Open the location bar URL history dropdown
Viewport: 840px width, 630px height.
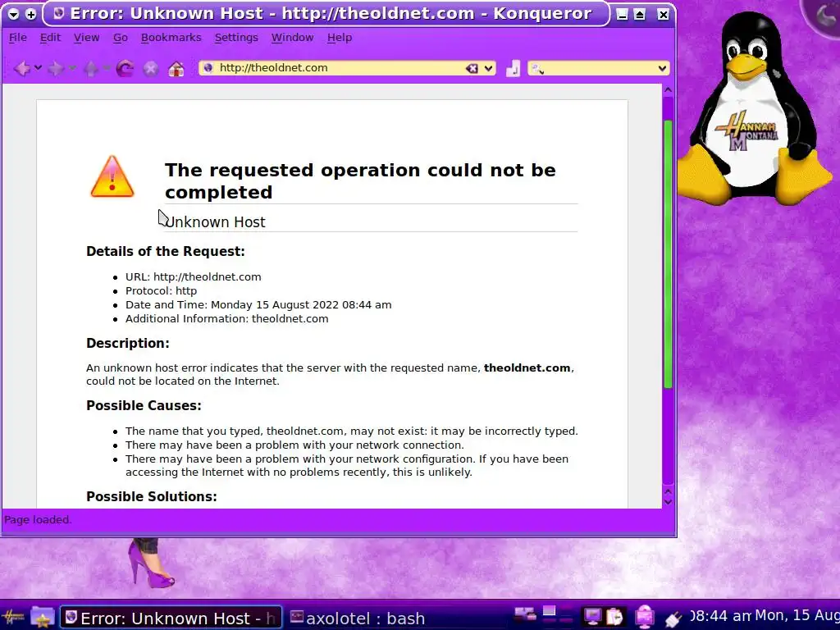click(489, 68)
